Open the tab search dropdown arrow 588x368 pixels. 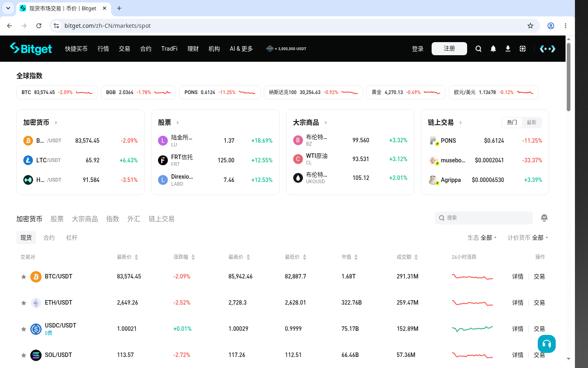(8, 8)
